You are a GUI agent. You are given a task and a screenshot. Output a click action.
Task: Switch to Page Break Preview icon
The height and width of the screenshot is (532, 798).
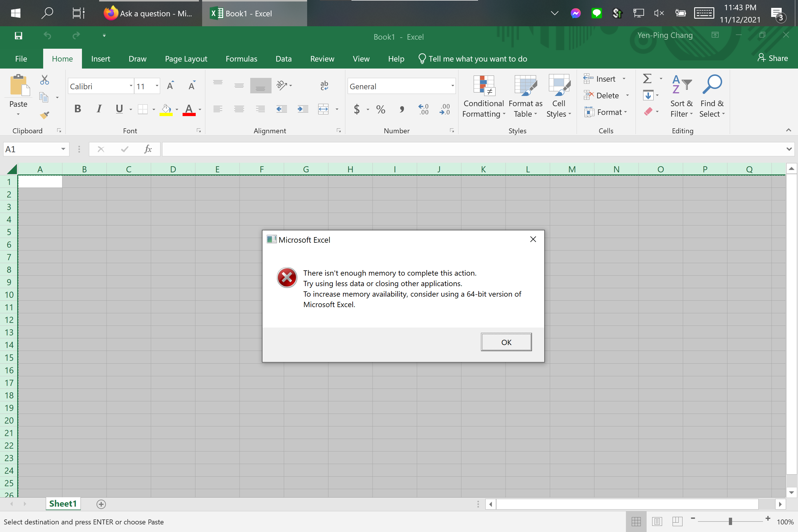[677, 521]
